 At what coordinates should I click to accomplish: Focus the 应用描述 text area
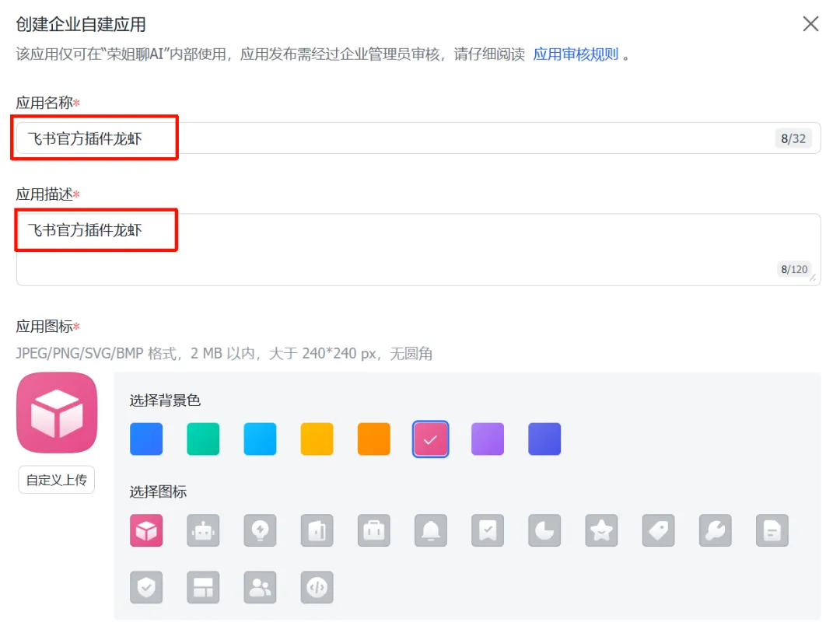pyautogui.click(x=418, y=250)
